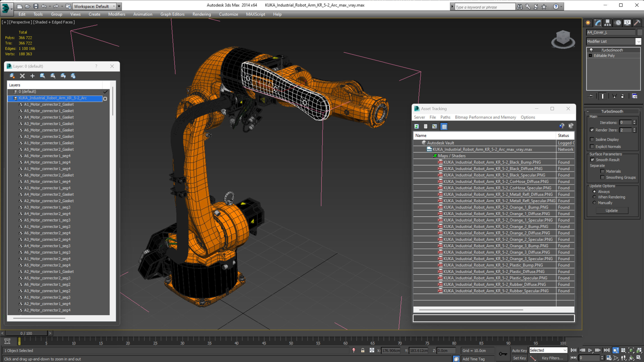Click Configure Modifier Sets icon
Viewport: 644px width, 362px height.
click(x=635, y=96)
